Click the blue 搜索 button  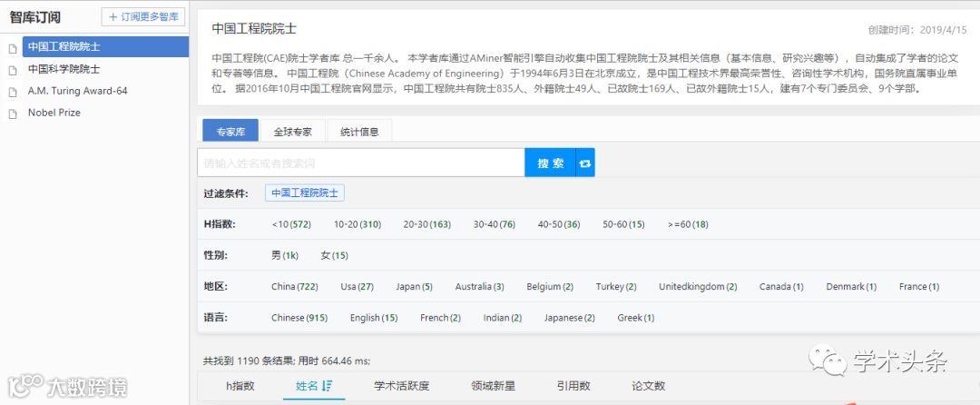click(x=550, y=163)
